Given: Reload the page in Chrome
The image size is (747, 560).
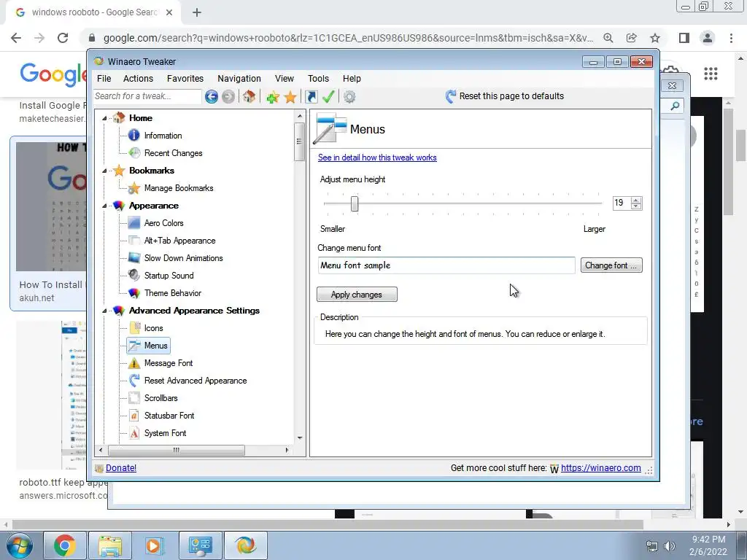Looking at the screenshot, I should [63, 38].
